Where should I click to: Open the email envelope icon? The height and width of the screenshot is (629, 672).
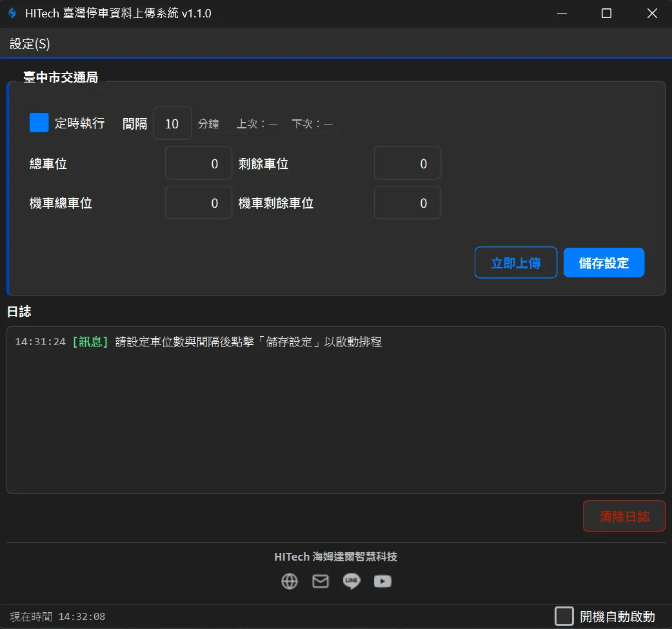(x=321, y=581)
